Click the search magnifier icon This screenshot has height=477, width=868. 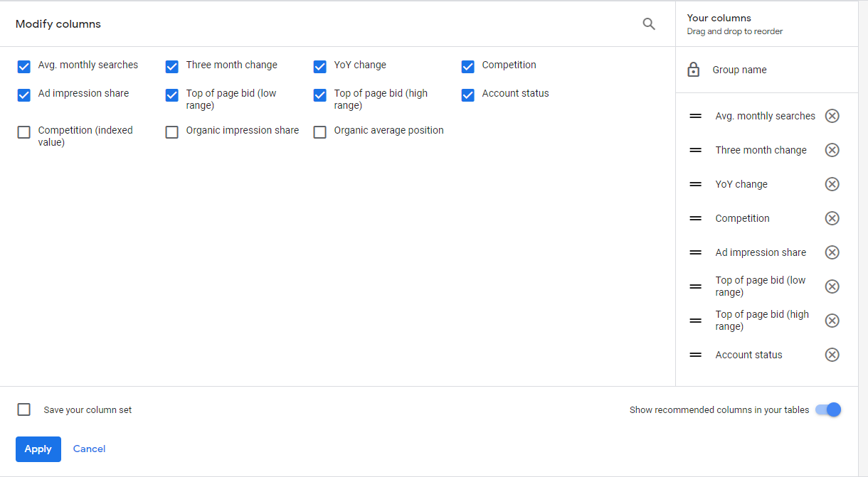click(648, 24)
